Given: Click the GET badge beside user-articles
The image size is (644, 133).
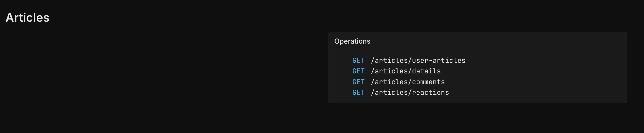Looking at the screenshot, I should tap(358, 60).
